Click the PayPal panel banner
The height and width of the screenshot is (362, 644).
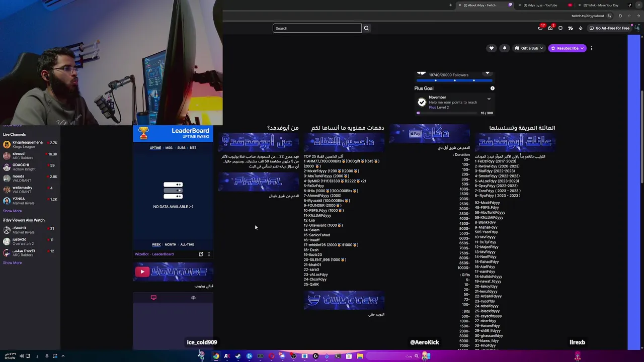(x=259, y=182)
